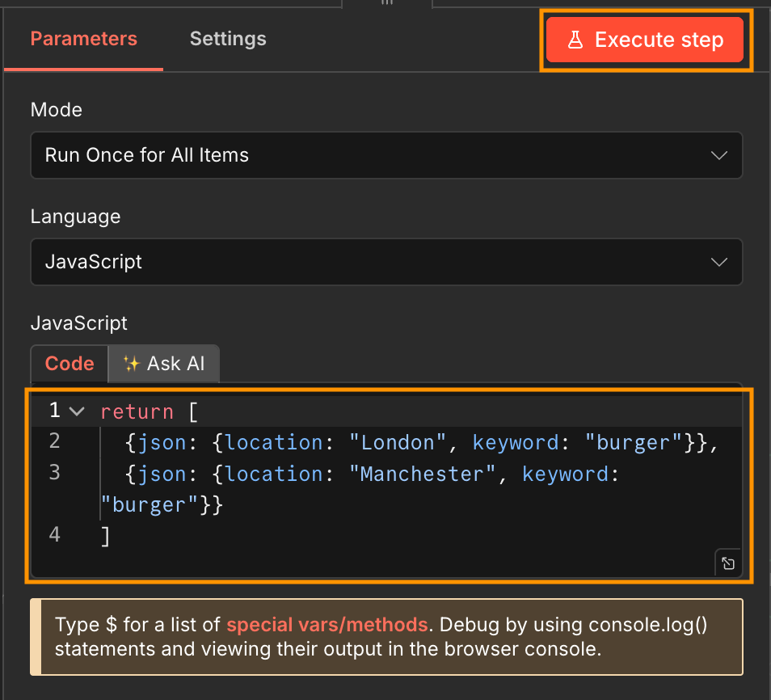This screenshot has width=771, height=700.
Task: Click the chevron on Run Once for All Items
Action: point(718,155)
